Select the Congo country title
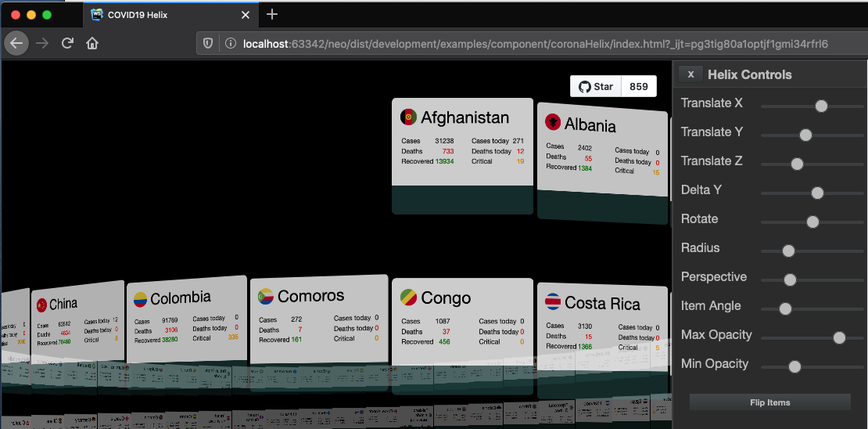This screenshot has height=429, width=868. [x=446, y=298]
